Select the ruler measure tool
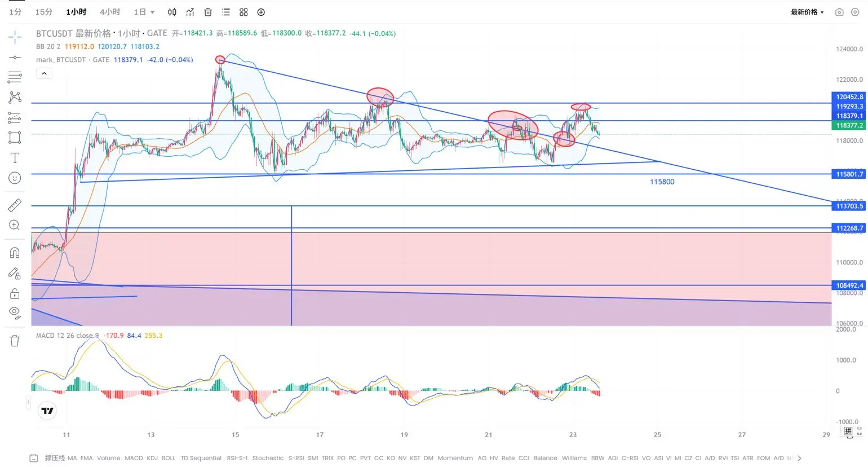This screenshot has height=467, width=868. (x=15, y=205)
